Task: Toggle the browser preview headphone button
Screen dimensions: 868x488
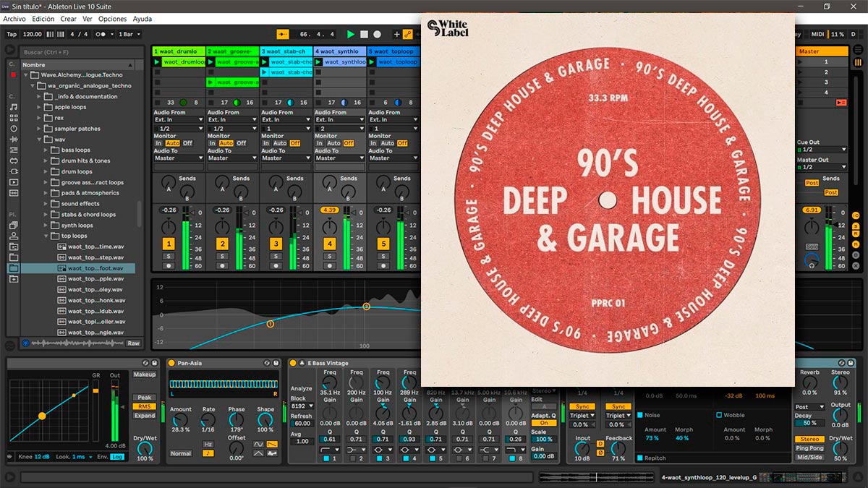Action: point(26,343)
